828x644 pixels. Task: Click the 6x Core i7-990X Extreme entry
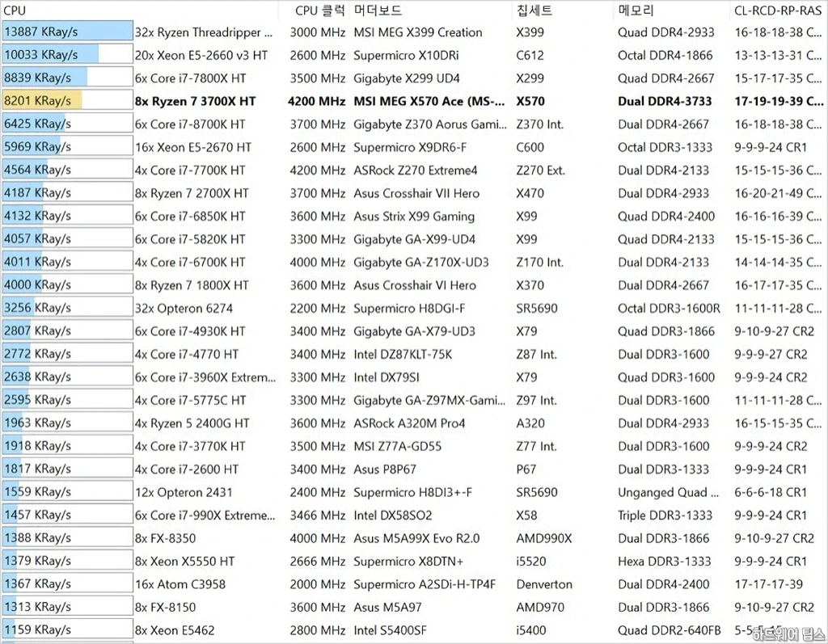(x=205, y=516)
